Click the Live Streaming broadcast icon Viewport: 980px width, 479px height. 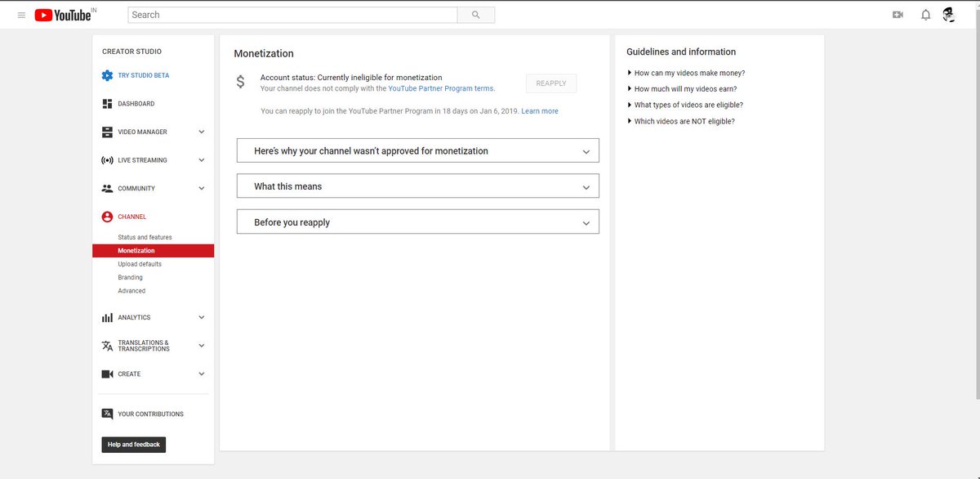click(x=107, y=160)
